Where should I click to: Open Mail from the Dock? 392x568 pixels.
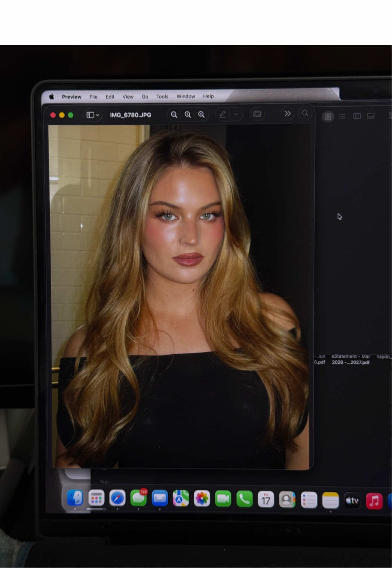click(x=160, y=498)
